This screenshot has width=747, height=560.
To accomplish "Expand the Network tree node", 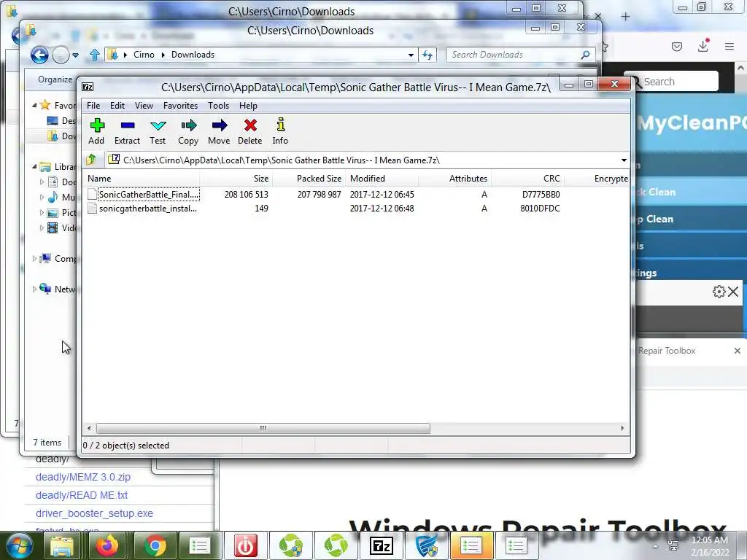I will tap(34, 289).
